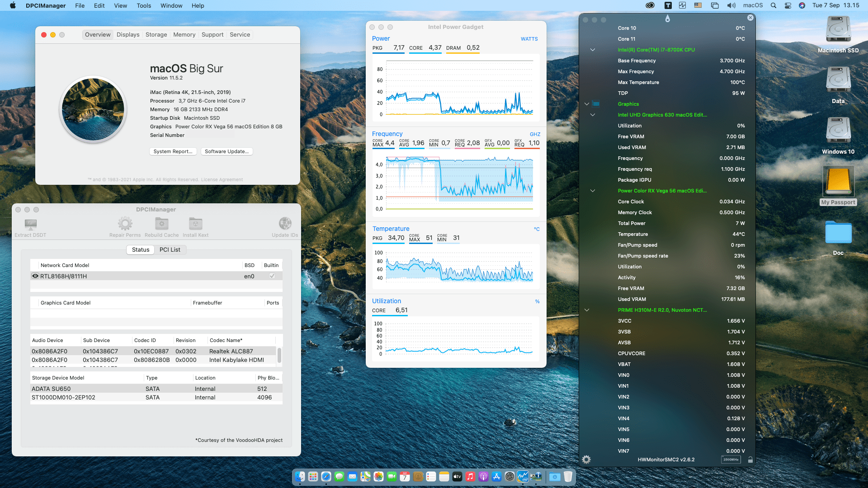Open the Support tab
Image resolution: width=868 pixels, height=488 pixels.
pos(212,34)
